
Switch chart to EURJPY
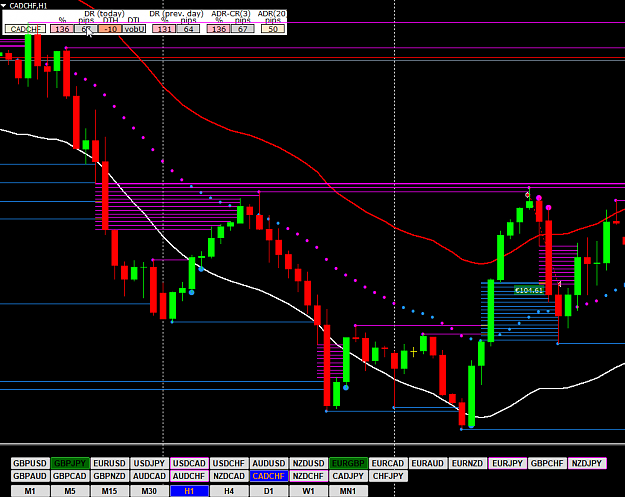pos(507,463)
